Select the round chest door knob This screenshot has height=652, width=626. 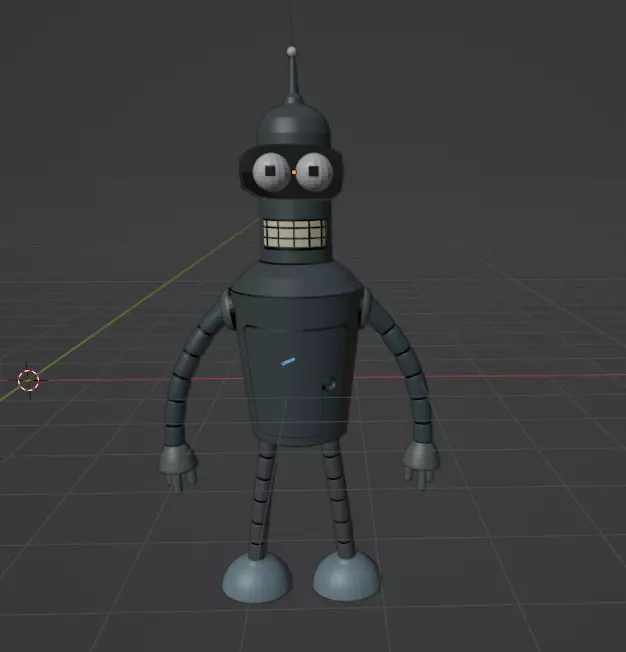pyautogui.click(x=331, y=384)
